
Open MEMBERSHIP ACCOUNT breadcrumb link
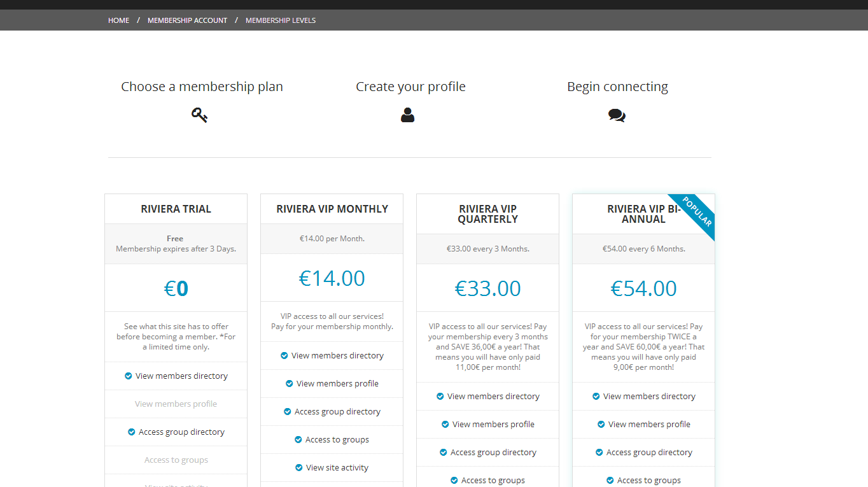tap(187, 20)
